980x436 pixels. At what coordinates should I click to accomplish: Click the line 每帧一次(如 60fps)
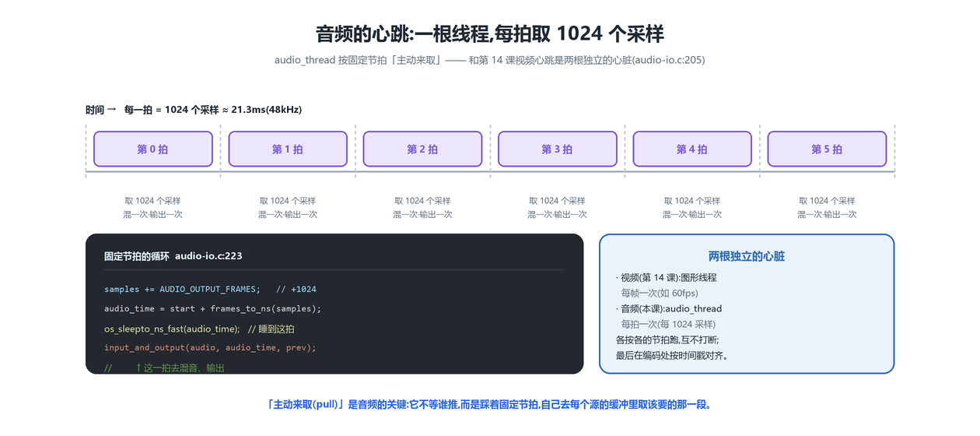click(659, 293)
